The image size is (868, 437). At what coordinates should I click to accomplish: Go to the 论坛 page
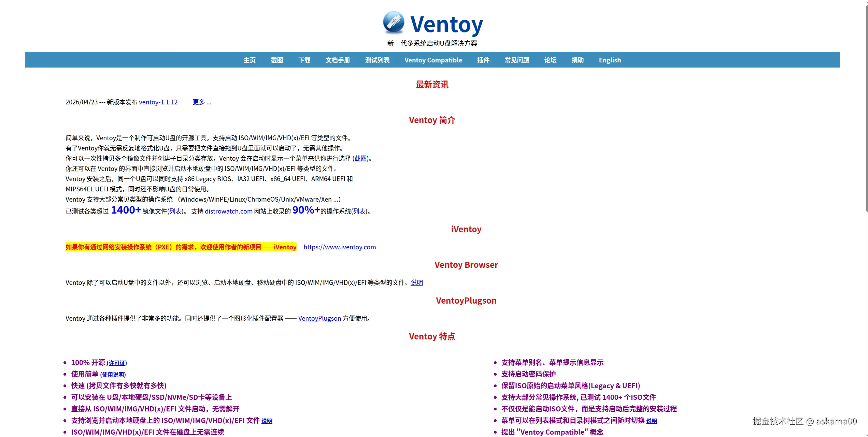[550, 60]
